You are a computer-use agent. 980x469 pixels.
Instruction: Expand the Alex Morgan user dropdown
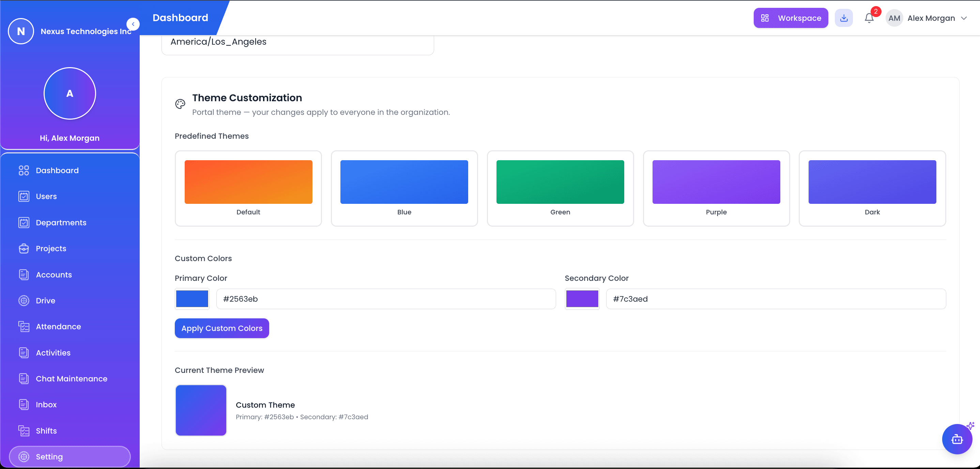[x=964, y=18]
